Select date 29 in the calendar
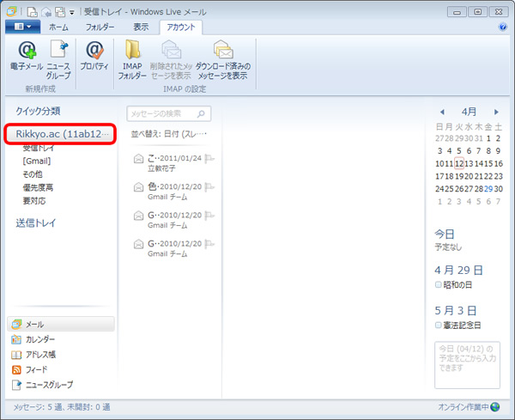 pos(488,189)
